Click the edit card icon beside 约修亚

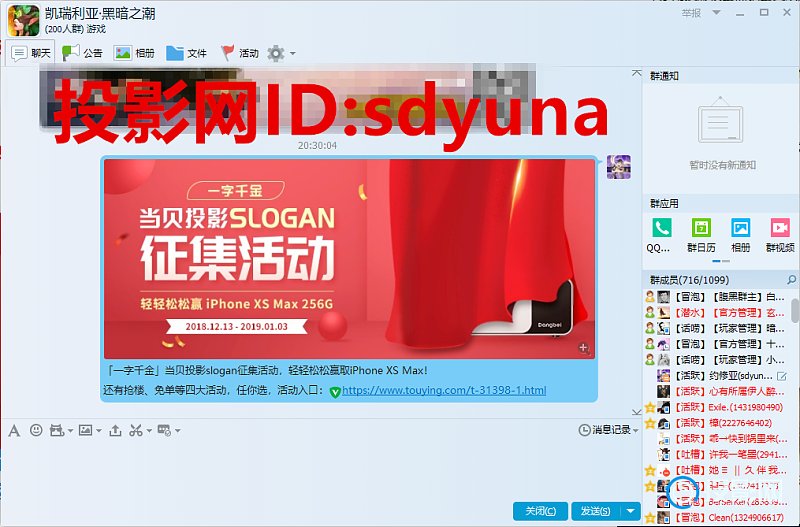point(781,376)
